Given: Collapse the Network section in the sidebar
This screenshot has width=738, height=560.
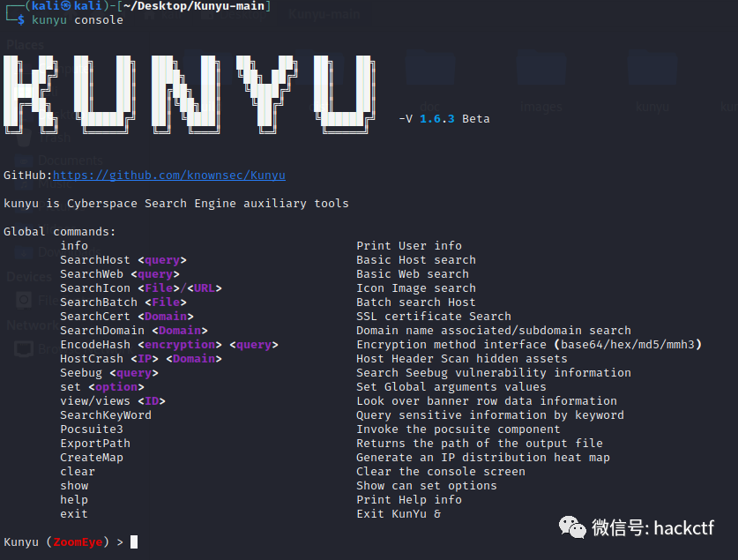Looking at the screenshot, I should click(31, 325).
